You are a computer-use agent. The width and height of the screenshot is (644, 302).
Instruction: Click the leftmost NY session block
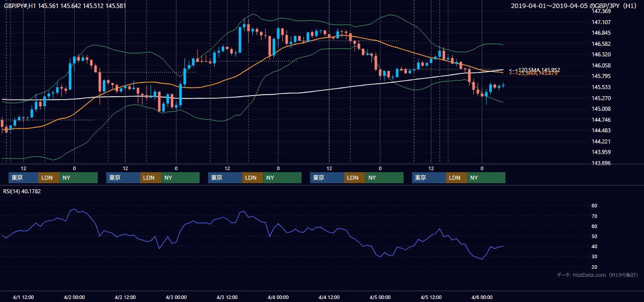point(79,178)
